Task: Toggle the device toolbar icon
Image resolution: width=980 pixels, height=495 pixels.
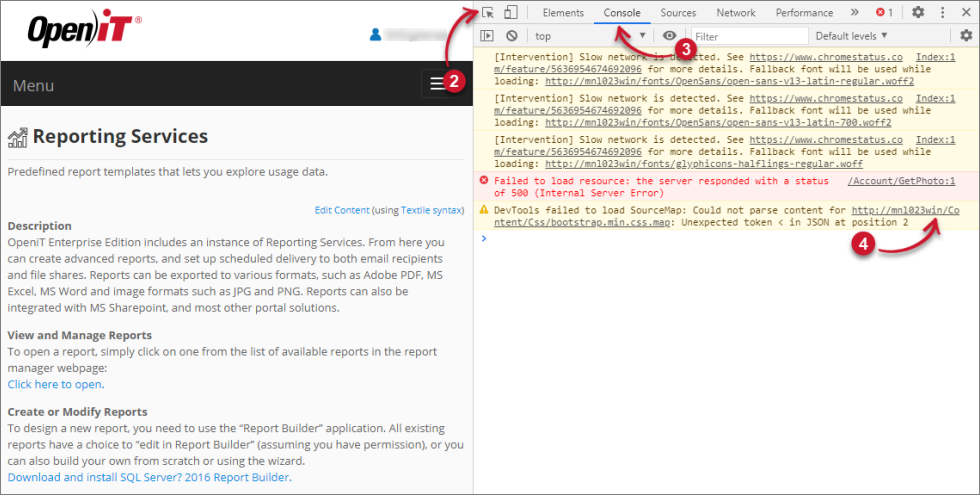Action: 511,12
